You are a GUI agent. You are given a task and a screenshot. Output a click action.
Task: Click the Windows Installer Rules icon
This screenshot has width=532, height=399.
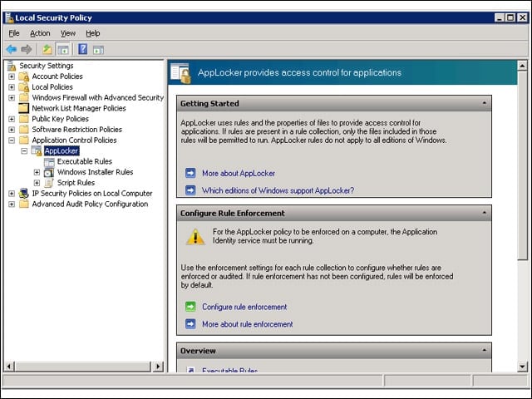(49, 172)
